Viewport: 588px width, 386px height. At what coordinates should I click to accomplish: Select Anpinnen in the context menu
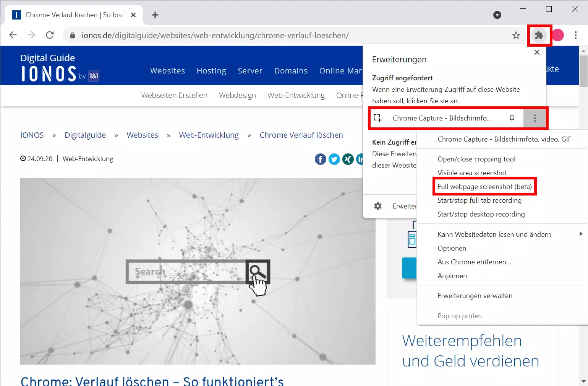pos(452,276)
